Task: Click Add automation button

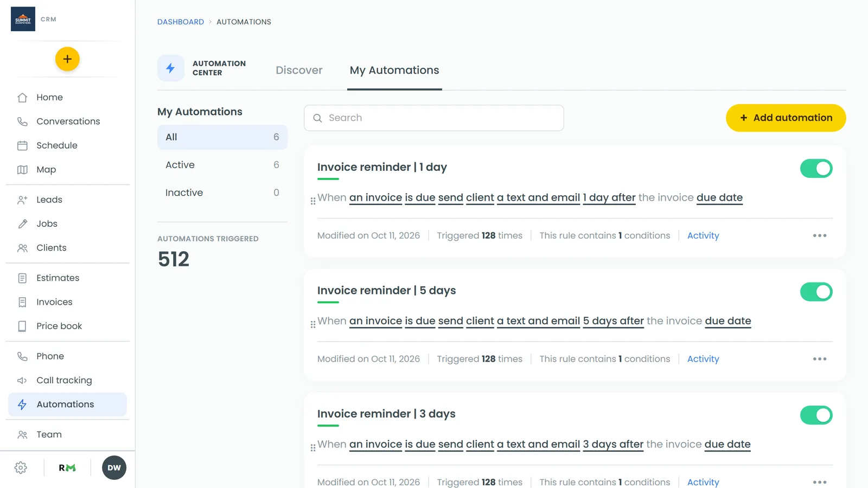Action: coord(786,118)
